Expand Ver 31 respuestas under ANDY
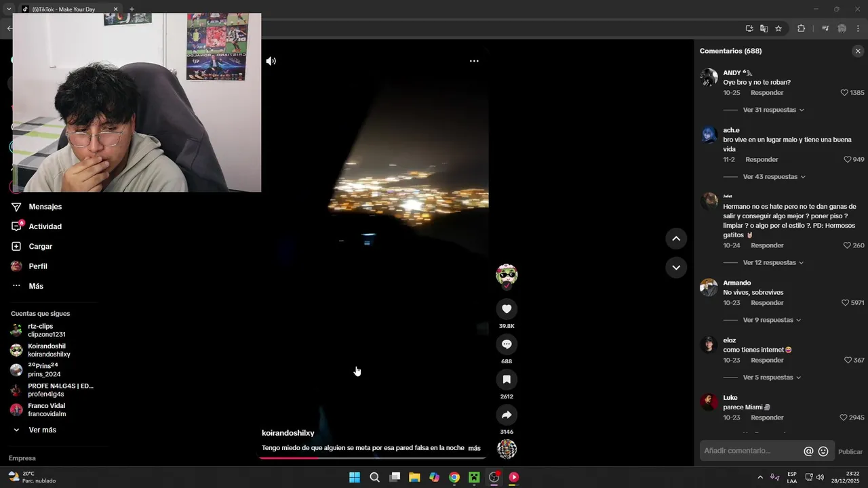The image size is (868, 488). coord(773,110)
